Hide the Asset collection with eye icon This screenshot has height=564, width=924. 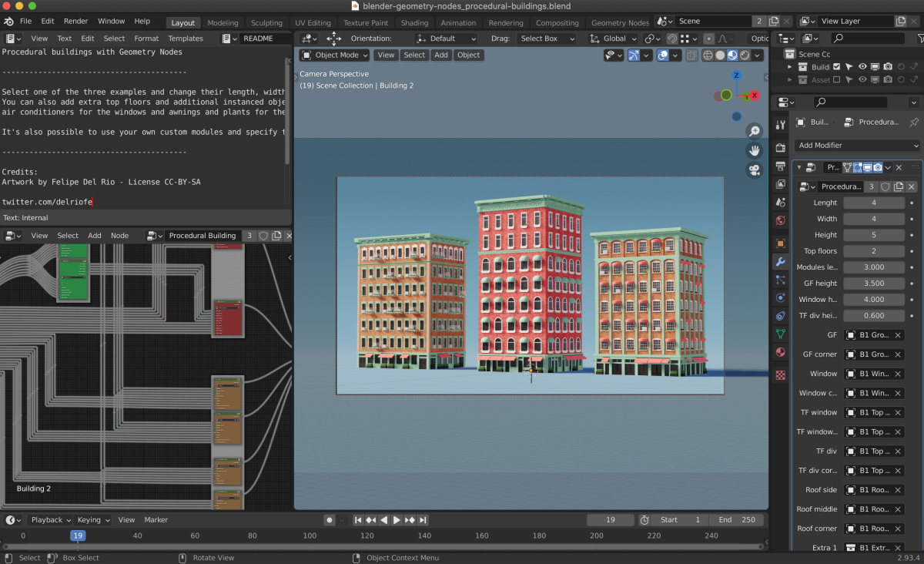[862, 79]
